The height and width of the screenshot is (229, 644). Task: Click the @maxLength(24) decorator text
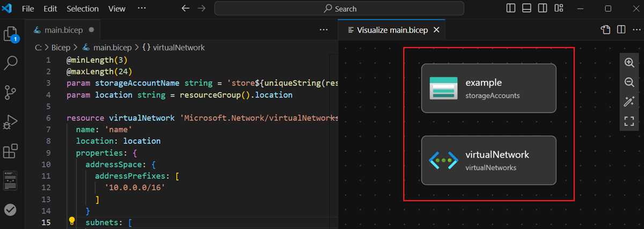pos(99,71)
